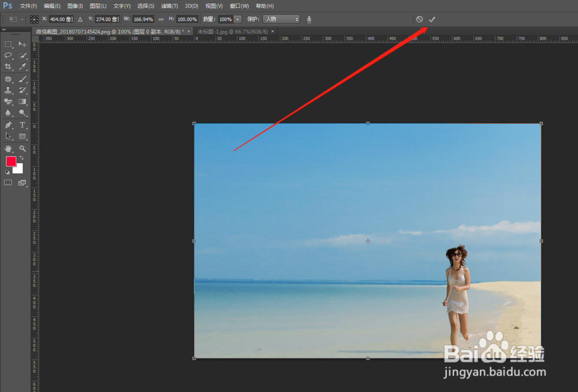Viewport: 578px width, 392px height.
Task: Select the Horizontal Type tool
Action: pyautogui.click(x=23, y=125)
